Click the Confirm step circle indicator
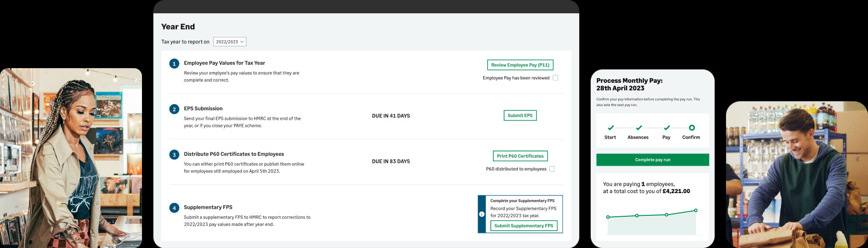868x248 pixels. pyautogui.click(x=691, y=128)
